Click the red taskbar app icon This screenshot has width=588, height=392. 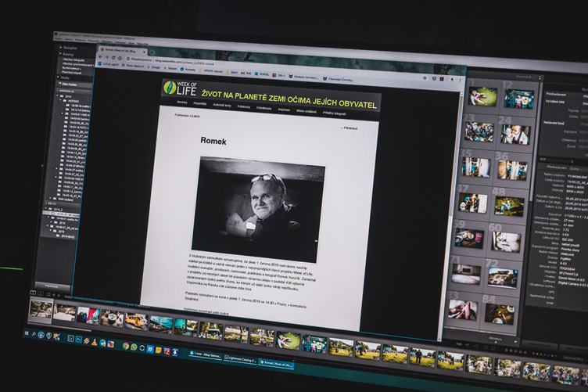coord(110,344)
